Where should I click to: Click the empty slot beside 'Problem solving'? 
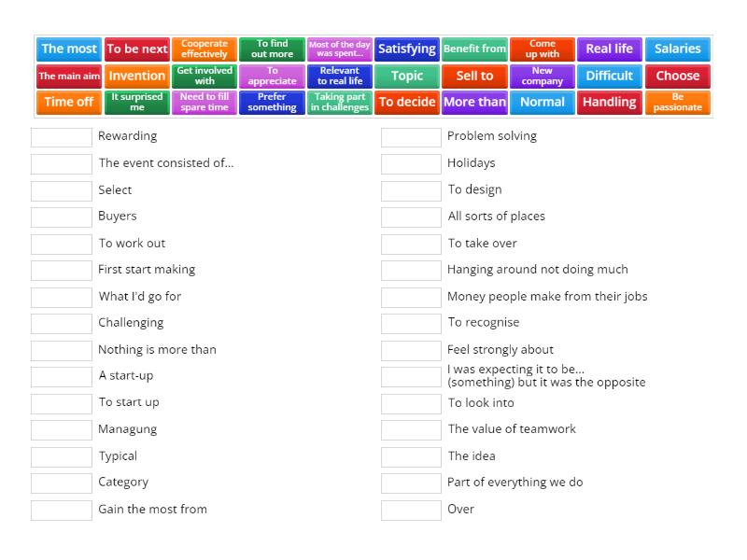(411, 137)
